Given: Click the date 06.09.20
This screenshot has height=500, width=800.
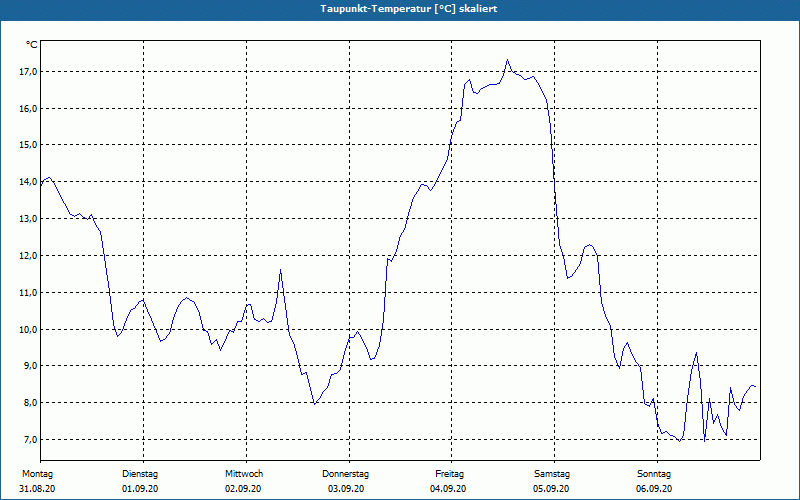Looking at the screenshot, I should click(654, 489).
